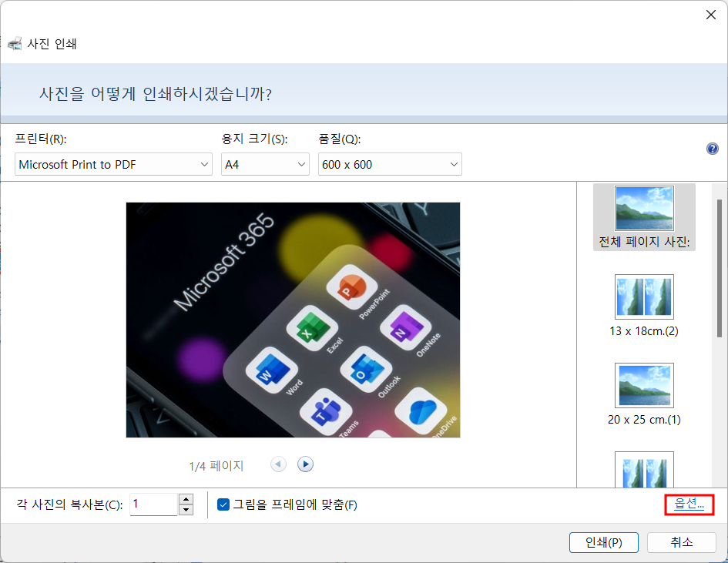This screenshot has width=728, height=563.
Task: Click the layout list vertical scrollbar
Action: [720, 268]
